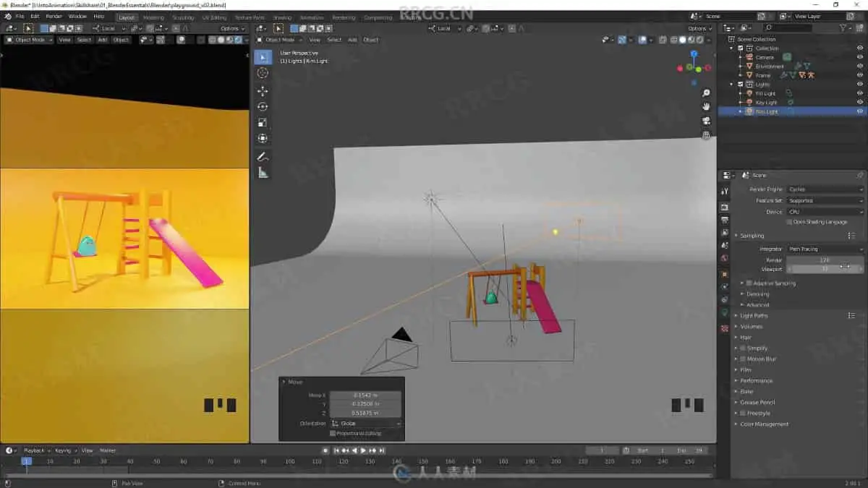Open the Output properties tab
Image resolution: width=868 pixels, height=488 pixels.
coord(725,220)
